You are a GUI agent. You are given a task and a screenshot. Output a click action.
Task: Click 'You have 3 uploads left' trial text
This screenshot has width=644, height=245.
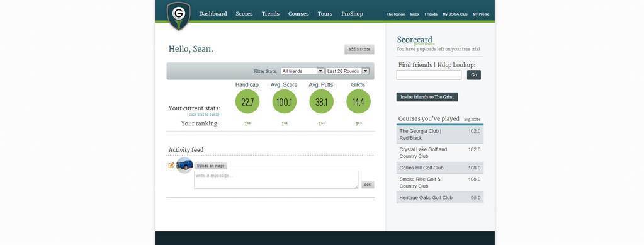(x=438, y=49)
